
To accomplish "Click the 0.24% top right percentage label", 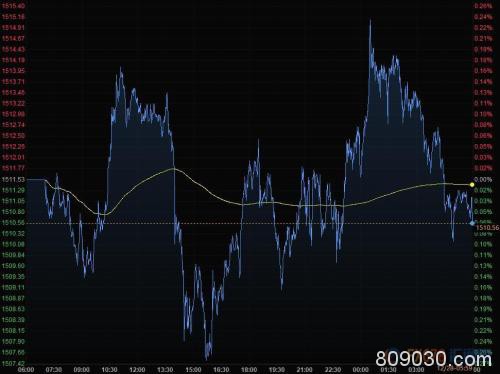I will point(483,17).
